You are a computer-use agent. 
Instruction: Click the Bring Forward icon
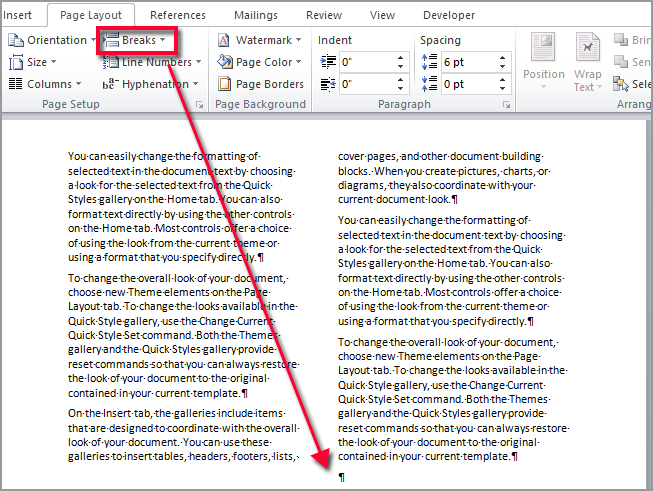point(621,40)
